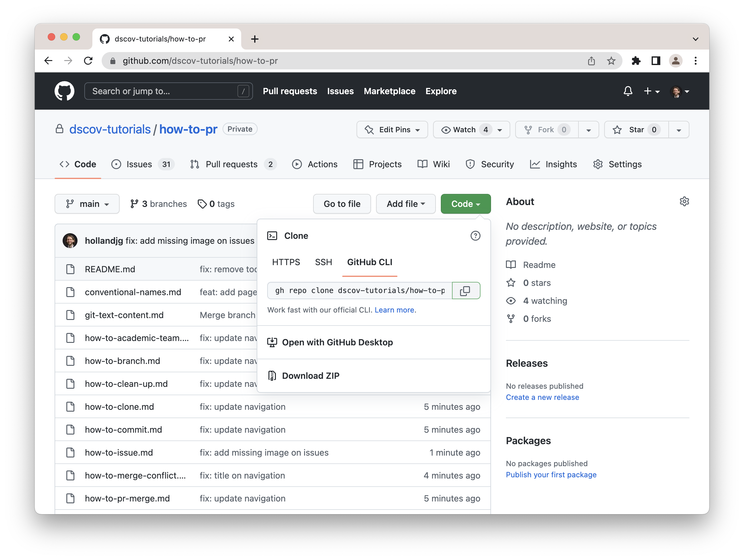The height and width of the screenshot is (560, 744).
Task: View site info via the padlock icon
Action: point(113,61)
